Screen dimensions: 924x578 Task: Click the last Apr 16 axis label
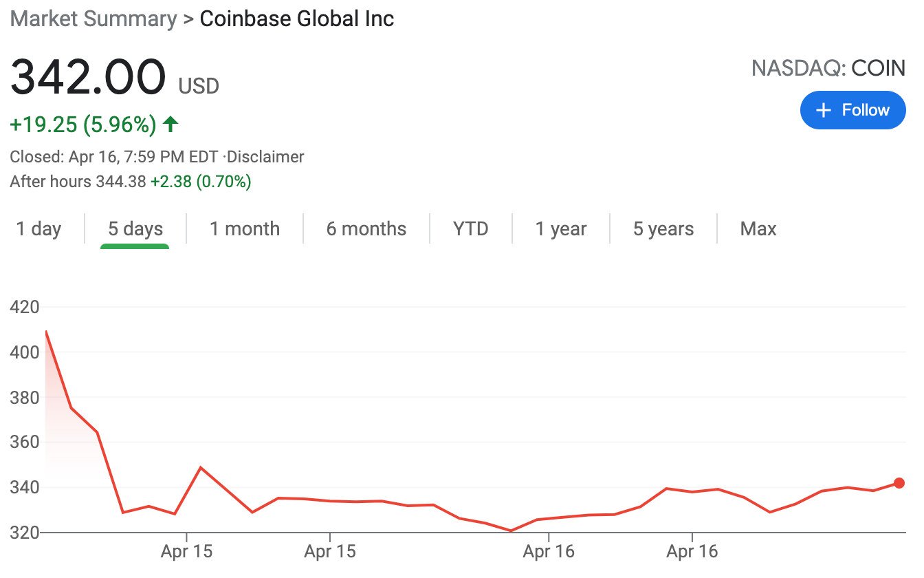click(x=692, y=551)
